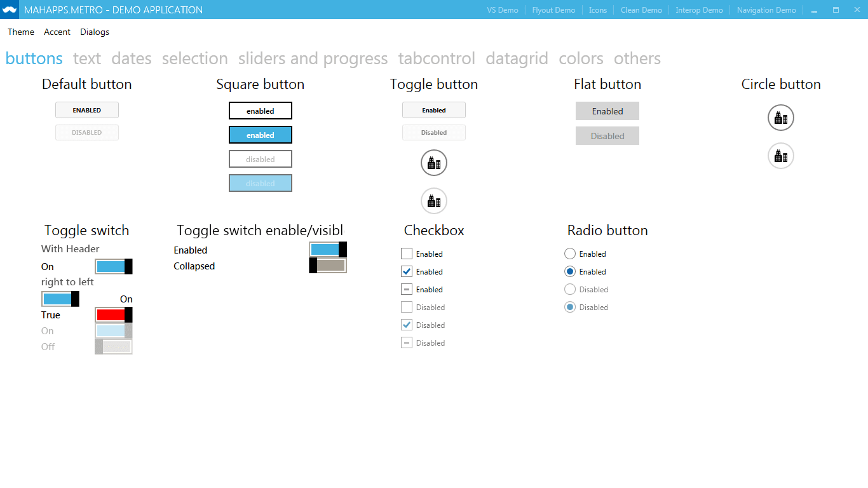
Task: Click the upper circle city-icon button in Toggle button section
Action: 433,163
